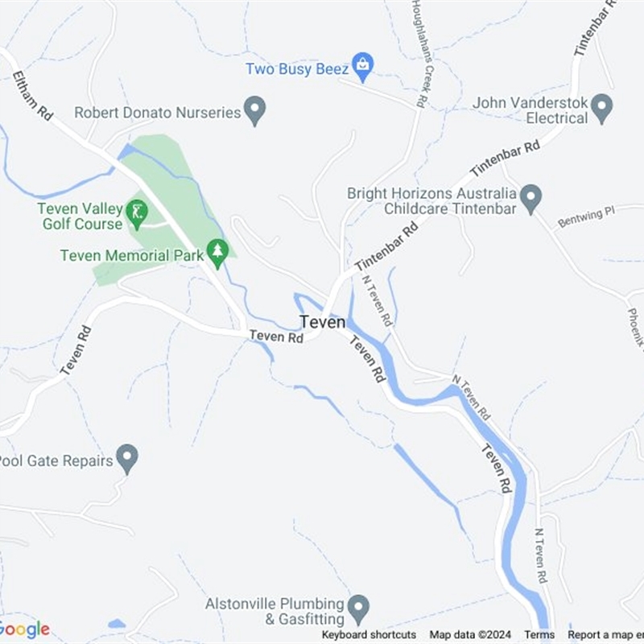Screen dimensions: 644x644
Task: Click the Terms link
Action: 539,634
